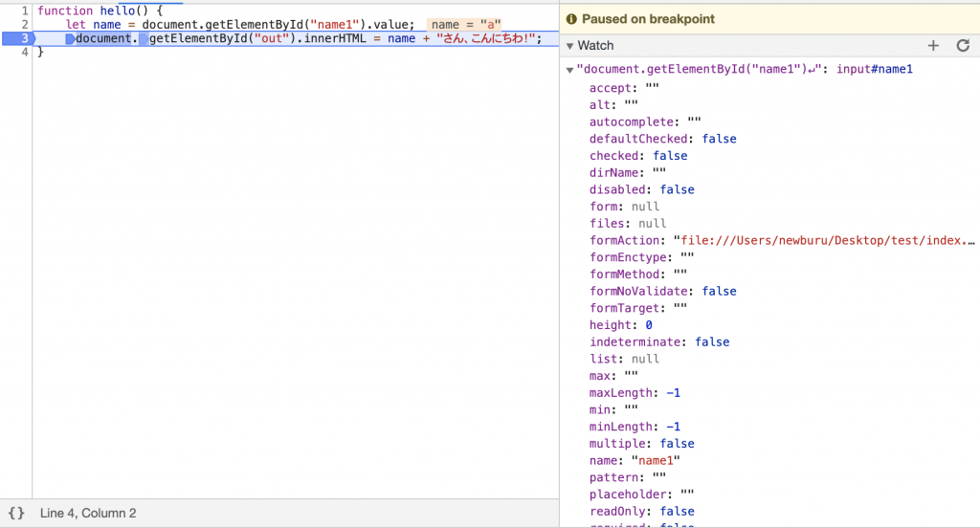Select the 'files: null' property
The image size is (980, 528).
[x=628, y=223]
